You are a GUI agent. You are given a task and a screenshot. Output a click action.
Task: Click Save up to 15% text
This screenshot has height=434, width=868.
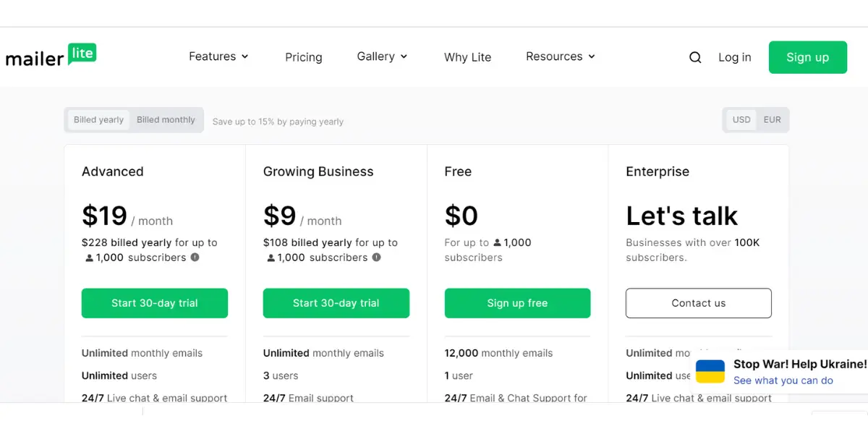pos(278,122)
